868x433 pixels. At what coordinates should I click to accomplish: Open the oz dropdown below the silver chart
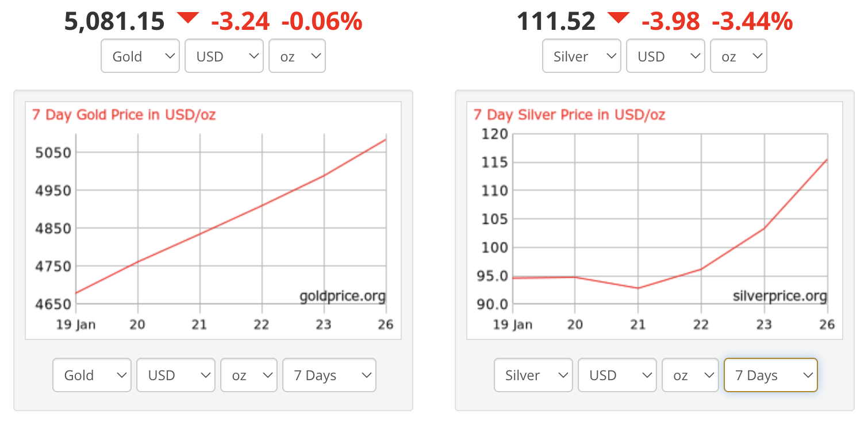pyautogui.click(x=690, y=374)
